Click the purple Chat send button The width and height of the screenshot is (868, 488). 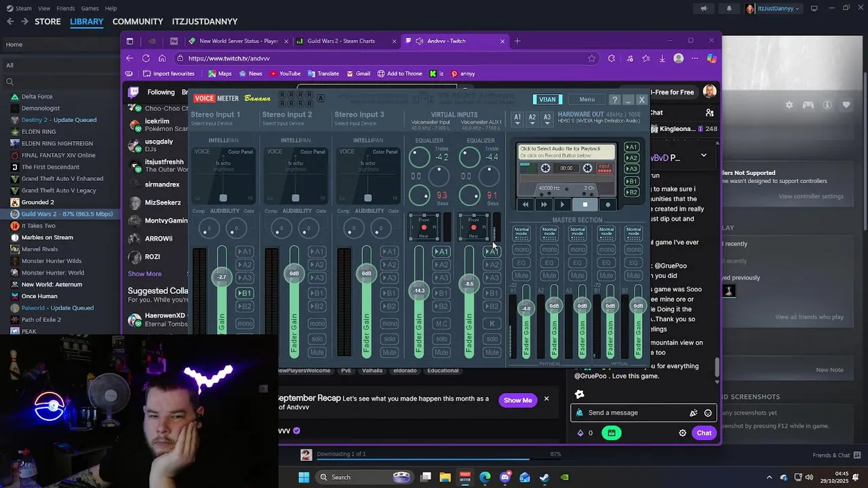click(x=704, y=433)
